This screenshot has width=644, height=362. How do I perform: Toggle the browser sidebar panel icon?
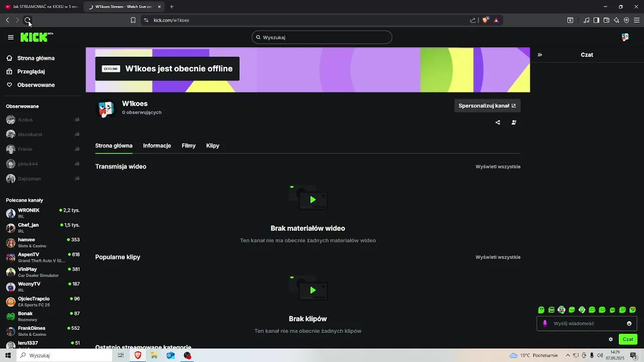pyautogui.click(x=596, y=20)
